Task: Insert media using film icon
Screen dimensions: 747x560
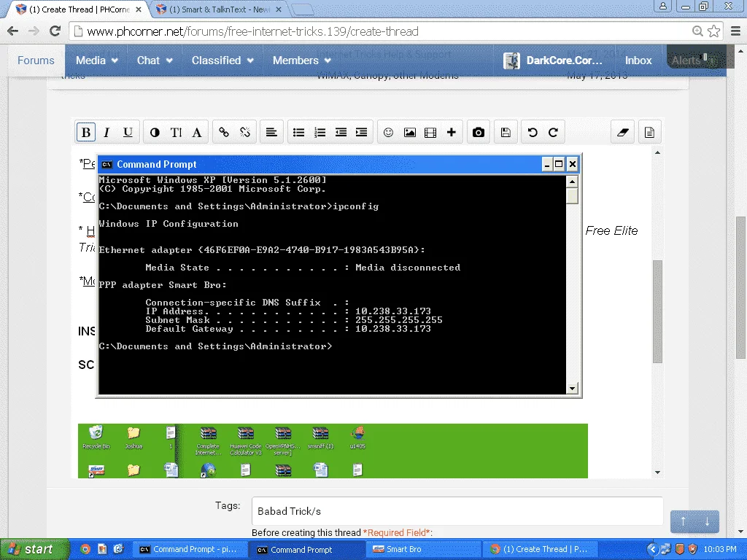Action: point(430,133)
